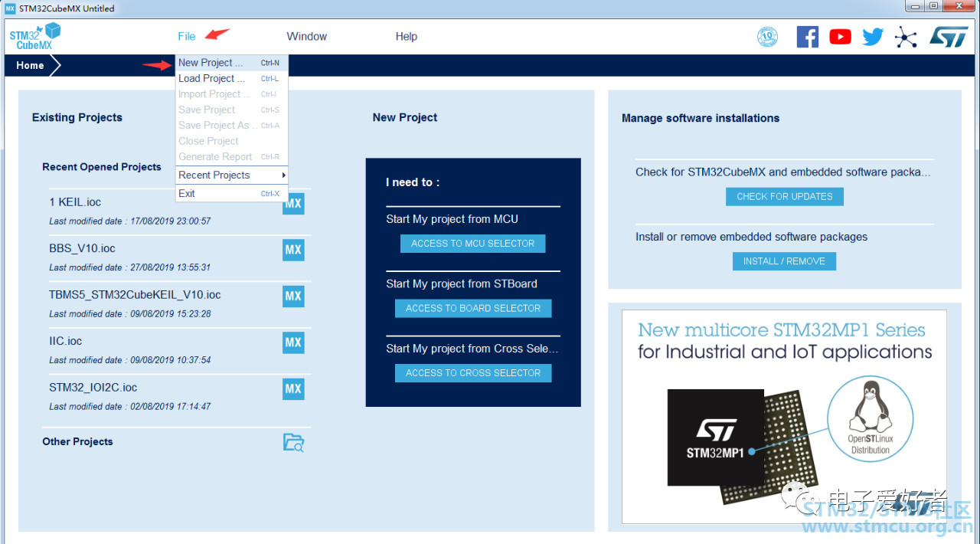
Task: Click the STM32CubeMX logo
Action: click(34, 36)
